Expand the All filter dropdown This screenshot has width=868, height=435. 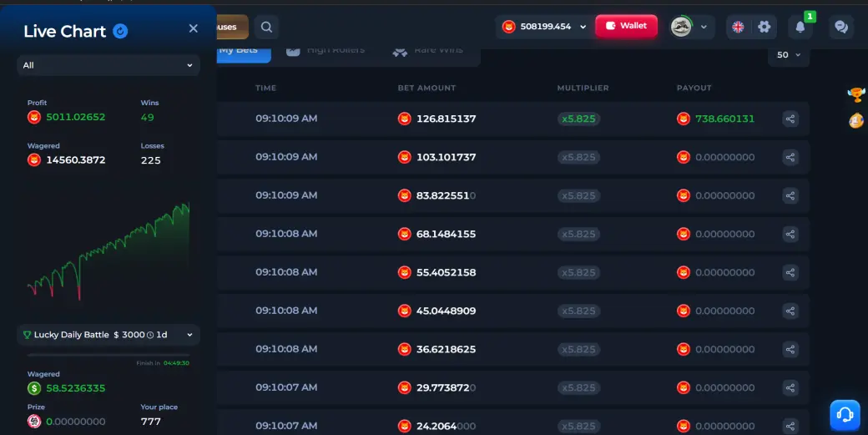click(108, 65)
